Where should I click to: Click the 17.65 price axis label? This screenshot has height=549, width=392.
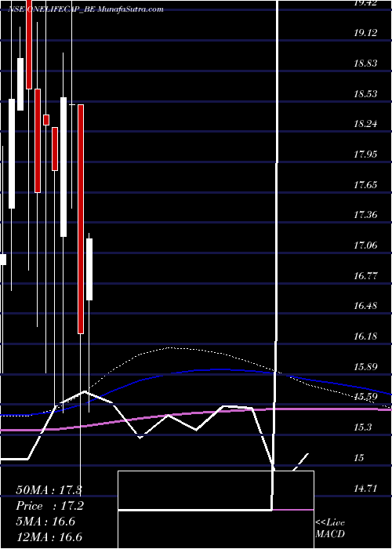tap(365, 184)
